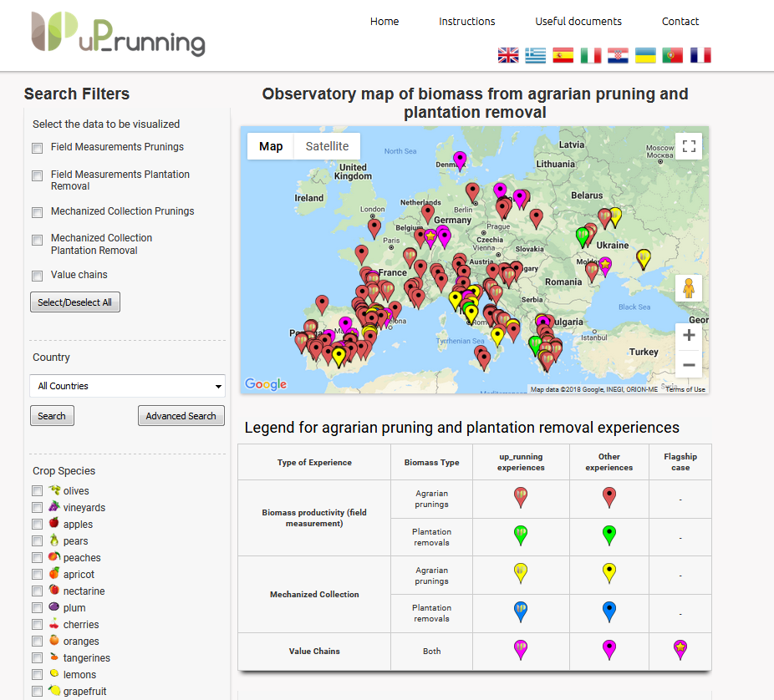Click the blue Other experiences legend marker
The width and height of the screenshot is (774, 700).
coord(609,611)
